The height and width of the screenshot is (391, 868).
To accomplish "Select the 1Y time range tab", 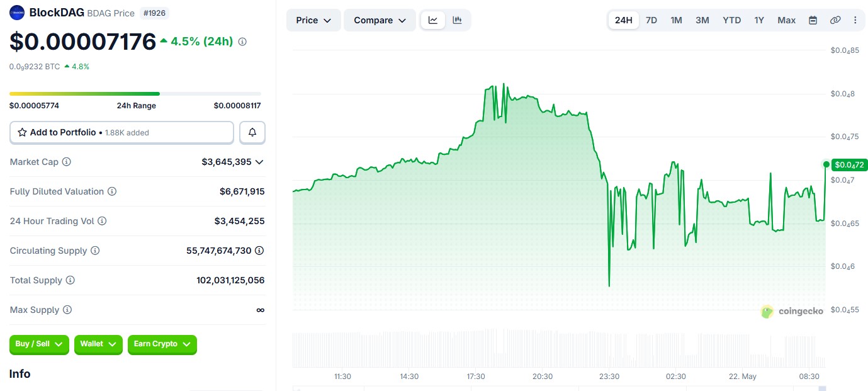I will [759, 20].
